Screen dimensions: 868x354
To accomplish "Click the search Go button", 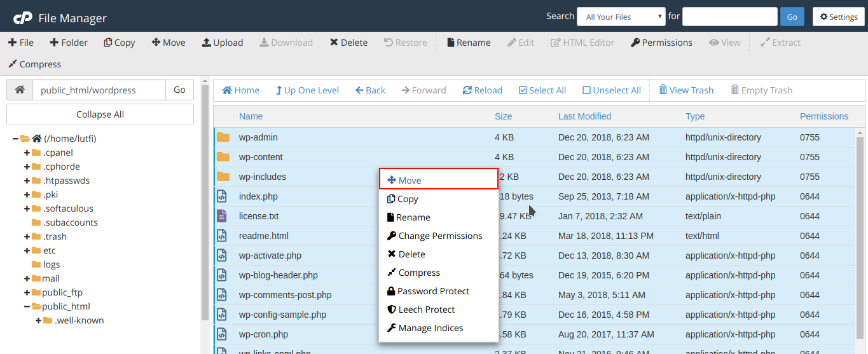I will 792,17.
